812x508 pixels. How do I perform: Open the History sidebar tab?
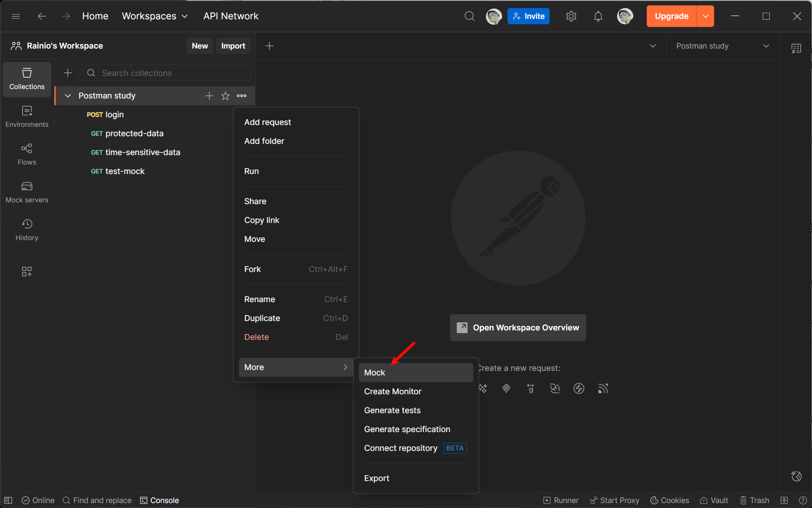[27, 230]
